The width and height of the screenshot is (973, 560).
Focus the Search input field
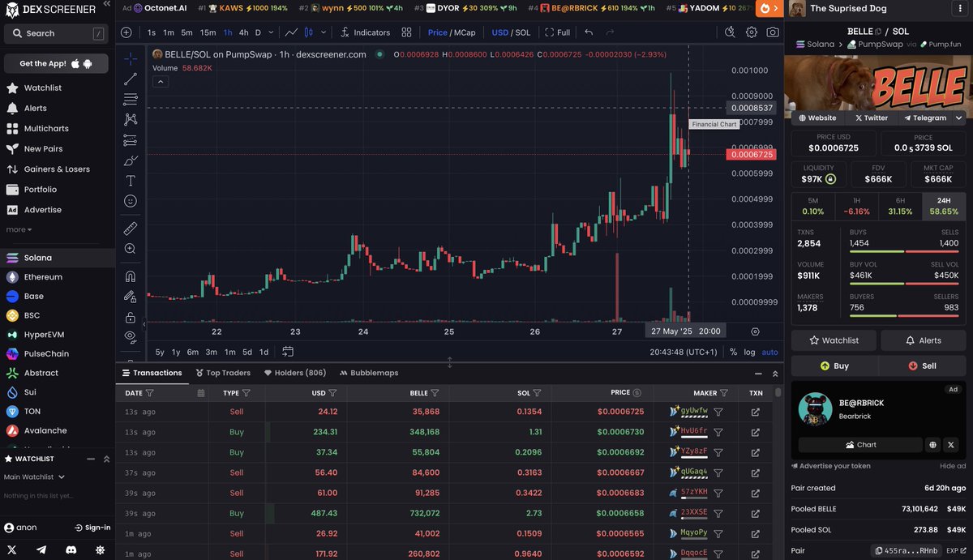57,33
